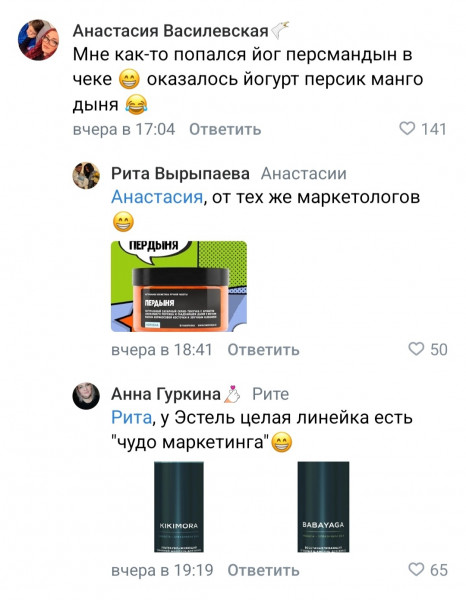Open the Пердыня jar product image

pyautogui.click(x=179, y=286)
